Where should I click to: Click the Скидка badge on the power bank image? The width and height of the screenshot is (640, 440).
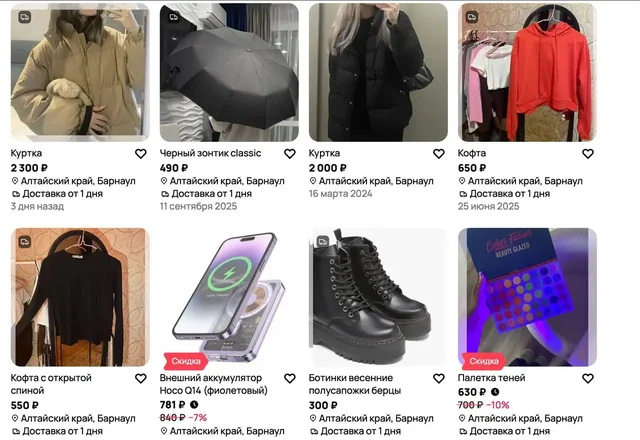(186, 361)
